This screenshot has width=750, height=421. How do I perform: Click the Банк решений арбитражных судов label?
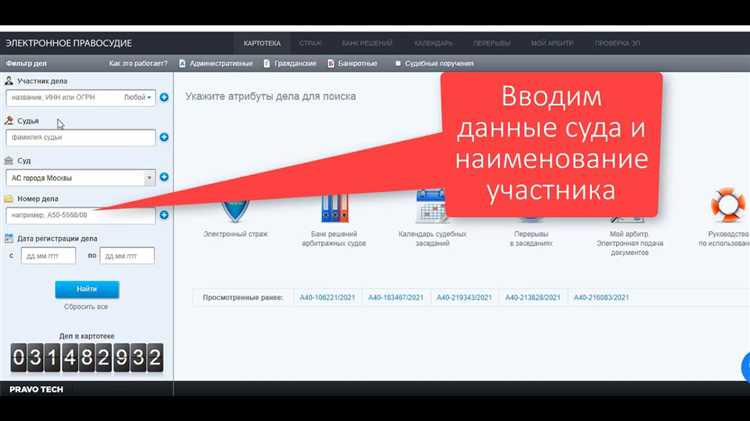pos(334,239)
